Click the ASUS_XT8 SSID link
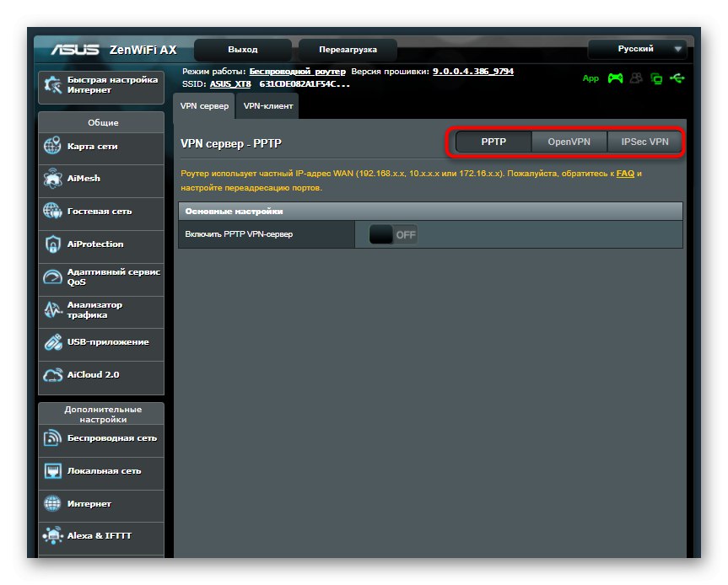 tap(230, 84)
